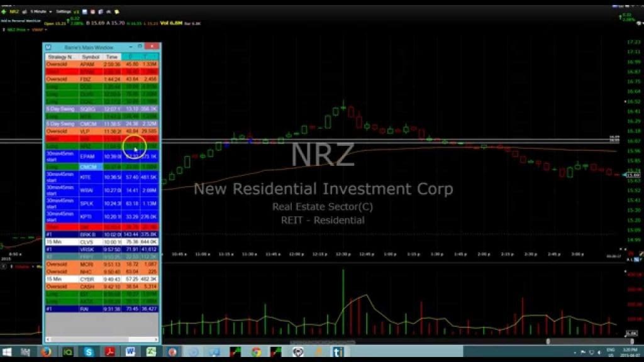The height and width of the screenshot is (362, 644).
Task: Select the CLVS 15 Min alert row
Action: pos(102,242)
